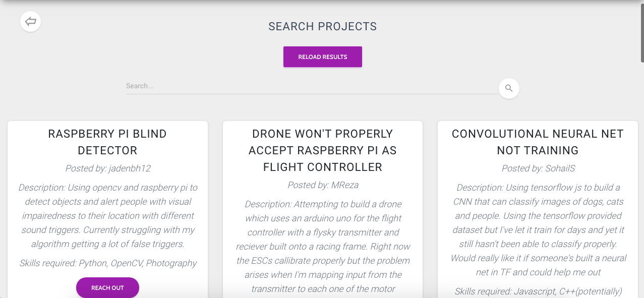Click Skills required: Python, OpenCV, Photography
The image size is (644, 298).
tap(108, 263)
